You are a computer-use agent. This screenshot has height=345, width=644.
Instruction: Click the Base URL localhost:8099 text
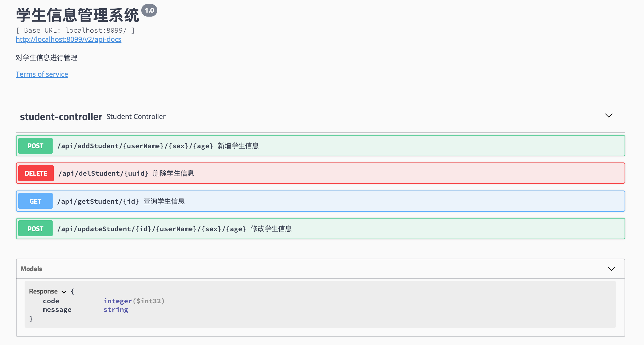[75, 30]
